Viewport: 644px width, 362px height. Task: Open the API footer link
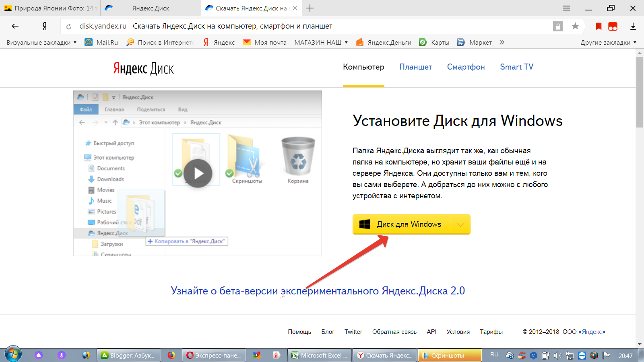pyautogui.click(x=431, y=332)
